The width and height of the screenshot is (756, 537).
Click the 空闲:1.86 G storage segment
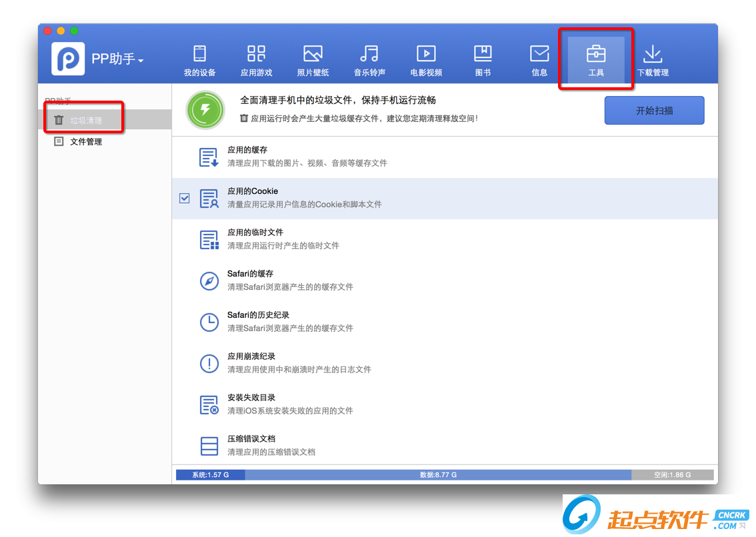click(673, 475)
